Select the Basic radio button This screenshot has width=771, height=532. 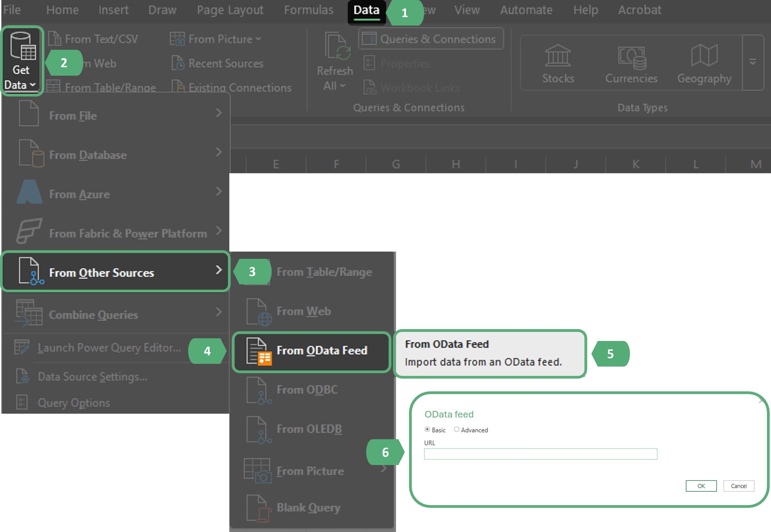point(427,430)
